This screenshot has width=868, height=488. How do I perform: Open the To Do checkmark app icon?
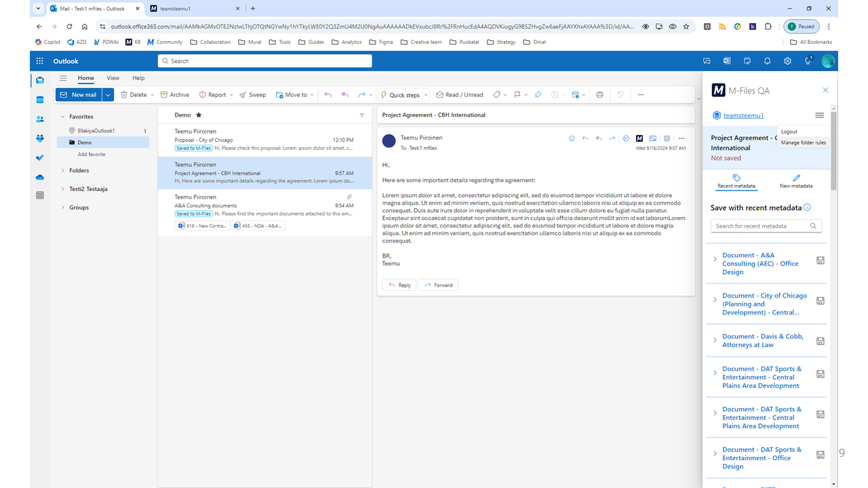(40, 157)
